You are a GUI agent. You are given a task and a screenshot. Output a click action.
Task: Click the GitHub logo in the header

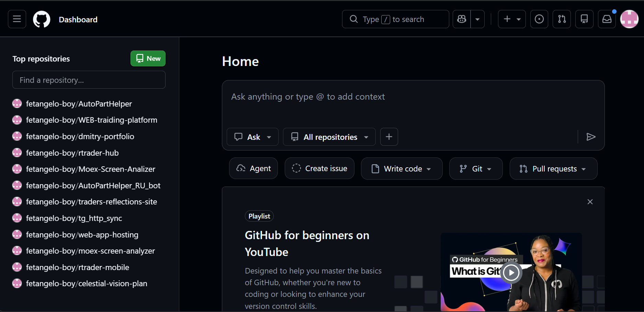[x=41, y=19]
